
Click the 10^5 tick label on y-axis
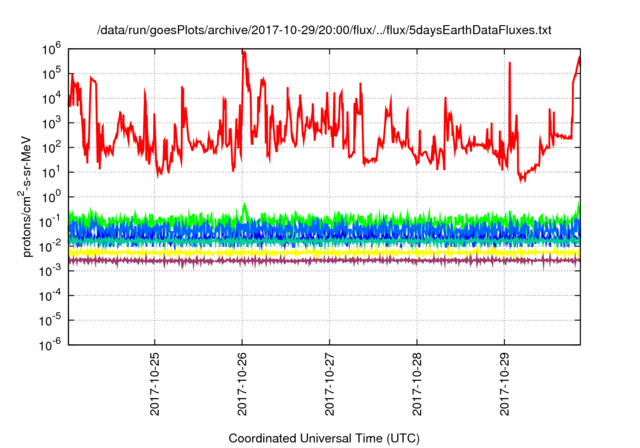click(x=51, y=74)
